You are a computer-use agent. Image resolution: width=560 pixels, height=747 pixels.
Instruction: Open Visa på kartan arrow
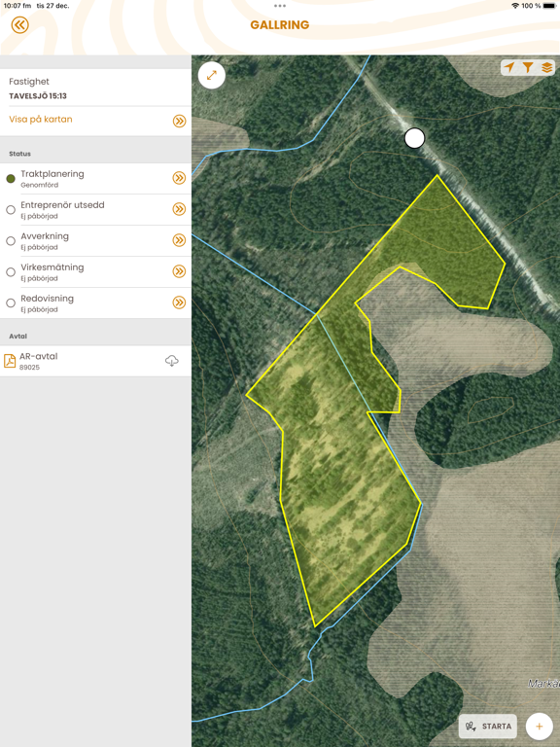179,121
